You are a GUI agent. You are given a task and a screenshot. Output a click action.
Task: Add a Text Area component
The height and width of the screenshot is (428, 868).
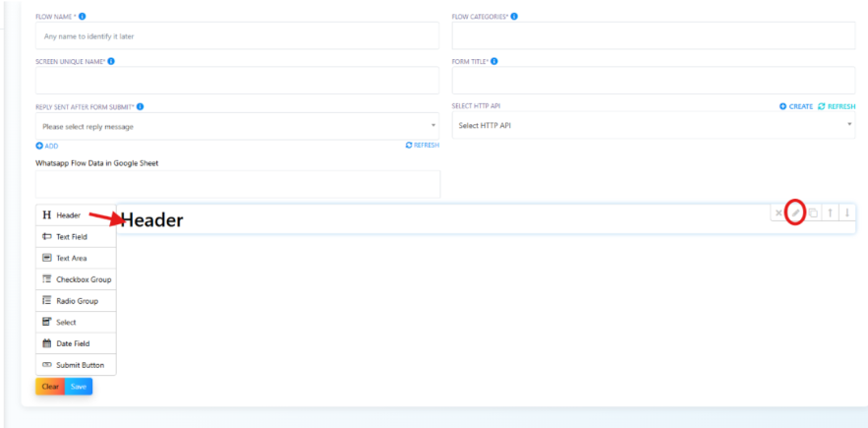[76, 258]
